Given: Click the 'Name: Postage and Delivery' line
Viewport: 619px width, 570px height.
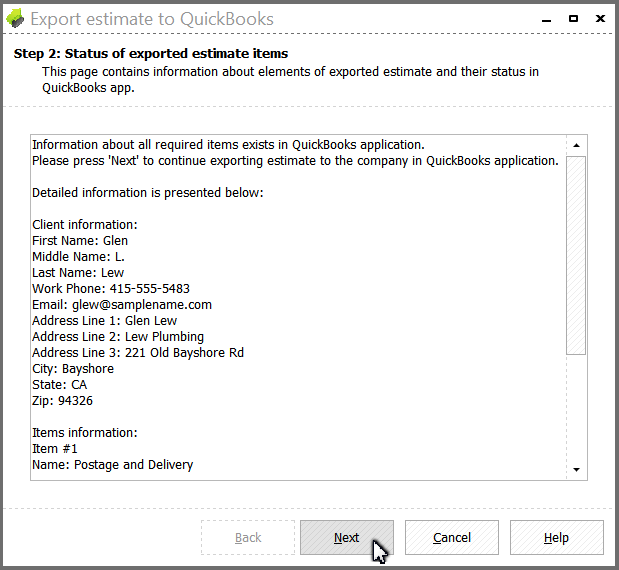Looking at the screenshot, I should pyautogui.click(x=113, y=465).
